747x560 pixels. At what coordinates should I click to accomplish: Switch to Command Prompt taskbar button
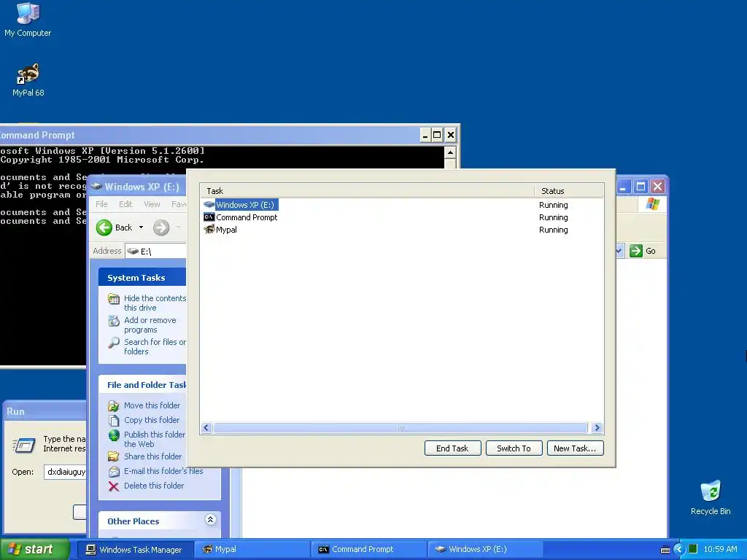tap(368, 550)
